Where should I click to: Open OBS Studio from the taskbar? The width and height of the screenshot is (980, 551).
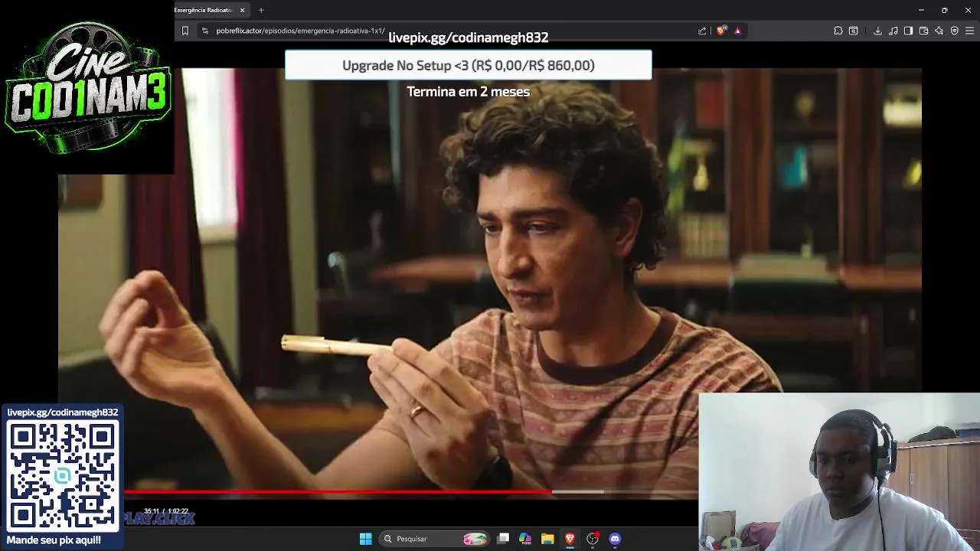592,539
